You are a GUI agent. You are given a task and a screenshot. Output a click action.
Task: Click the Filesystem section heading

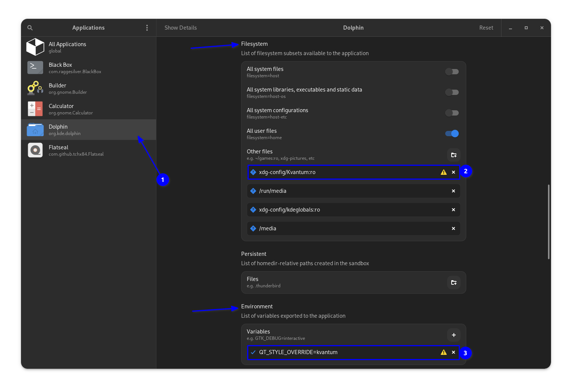(x=254, y=44)
